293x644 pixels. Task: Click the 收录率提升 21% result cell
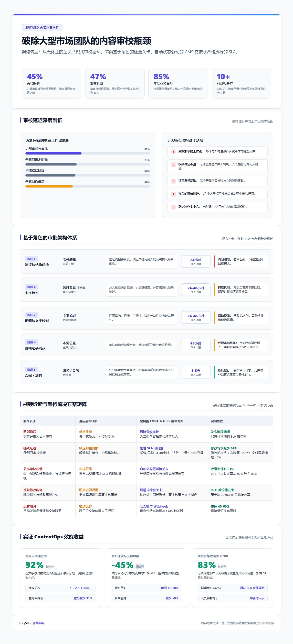pyautogui.click(x=240, y=474)
